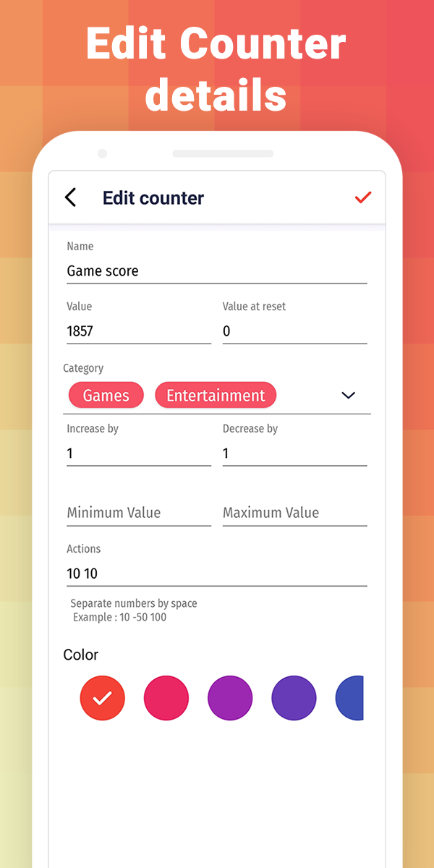Focus the Value at reset field
434x868 pixels.
click(x=294, y=331)
